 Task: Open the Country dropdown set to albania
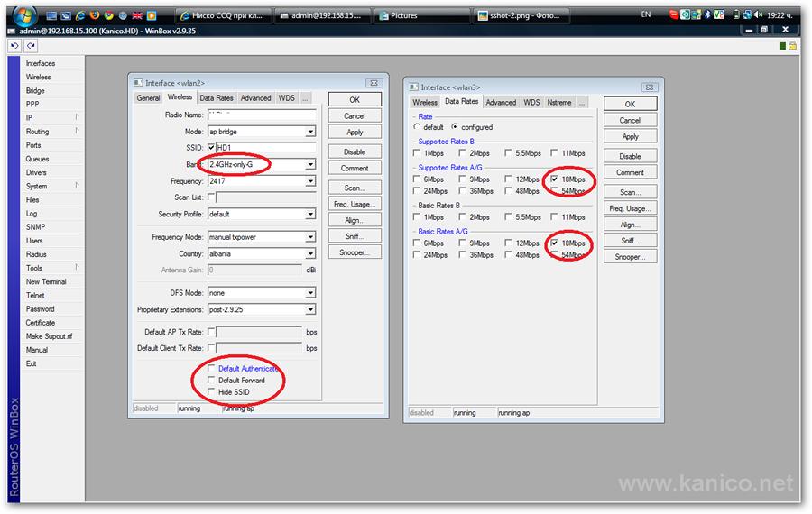click(x=310, y=253)
